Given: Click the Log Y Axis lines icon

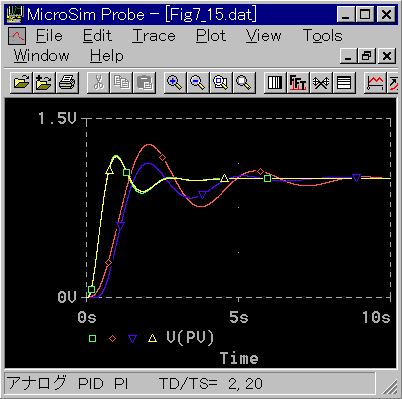Looking at the screenshot, I should [x=344, y=82].
